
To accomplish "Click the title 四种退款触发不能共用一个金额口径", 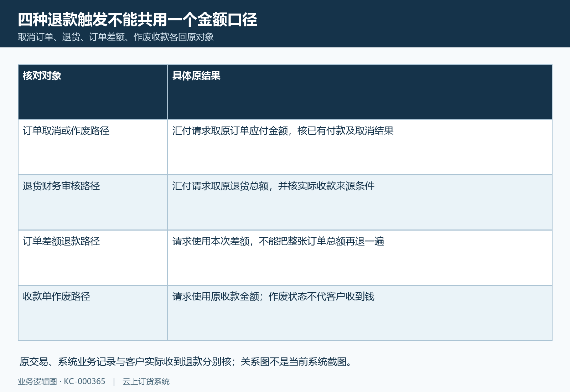I will point(138,20).
